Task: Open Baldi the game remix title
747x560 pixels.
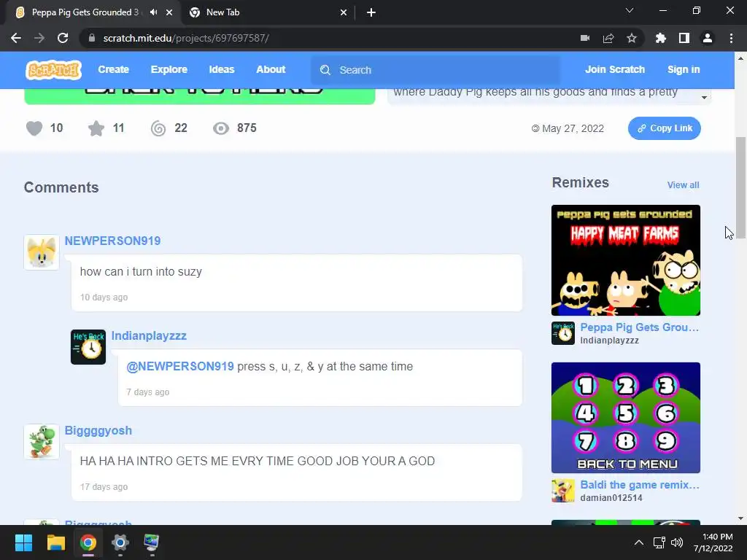Action: (x=639, y=485)
